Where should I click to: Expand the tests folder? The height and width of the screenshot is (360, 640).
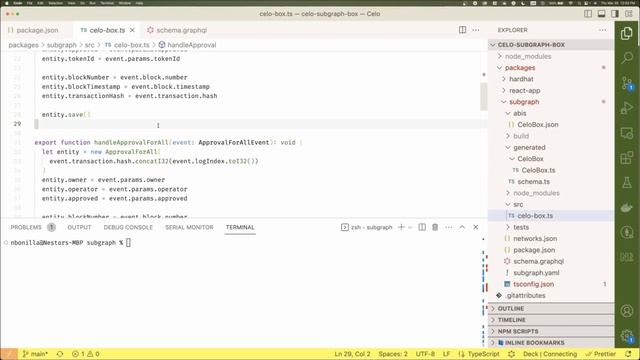coord(551,227)
